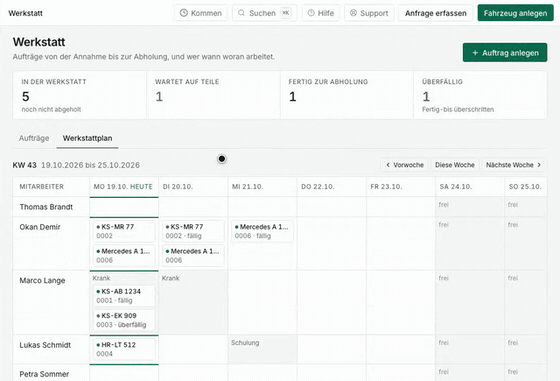Click the Werkstatt title in the top bar

click(25, 13)
